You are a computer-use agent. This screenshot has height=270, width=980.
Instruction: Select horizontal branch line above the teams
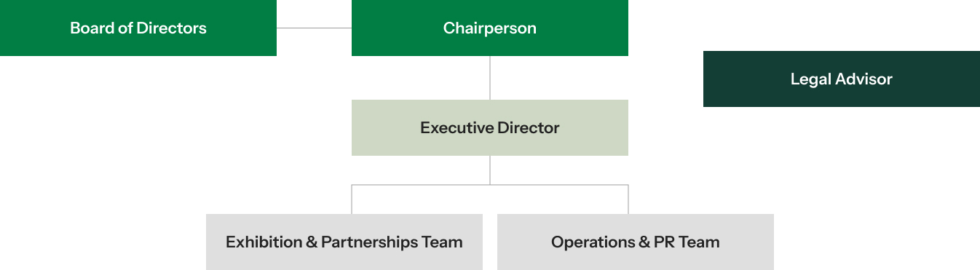490,185
